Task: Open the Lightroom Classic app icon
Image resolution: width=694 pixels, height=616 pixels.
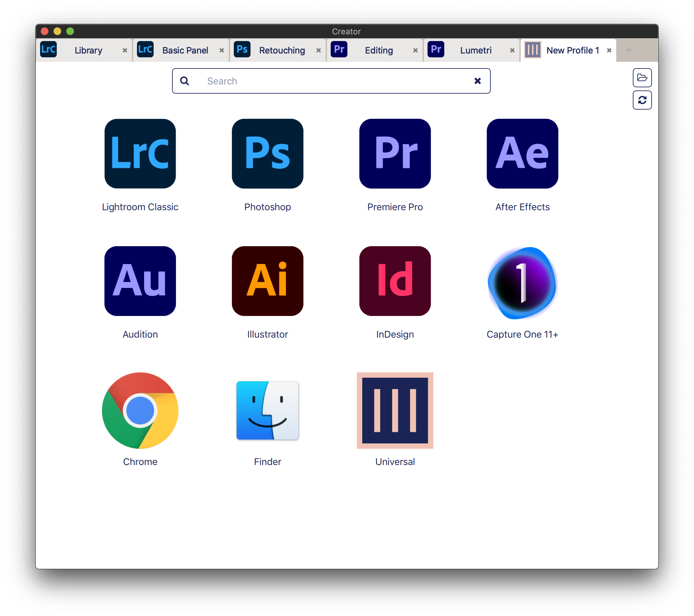Action: (x=140, y=154)
